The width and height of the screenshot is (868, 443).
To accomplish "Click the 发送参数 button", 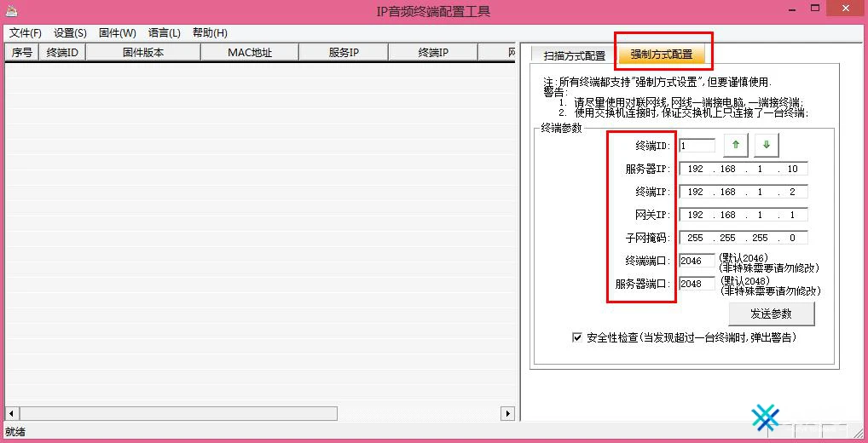I will [771, 314].
